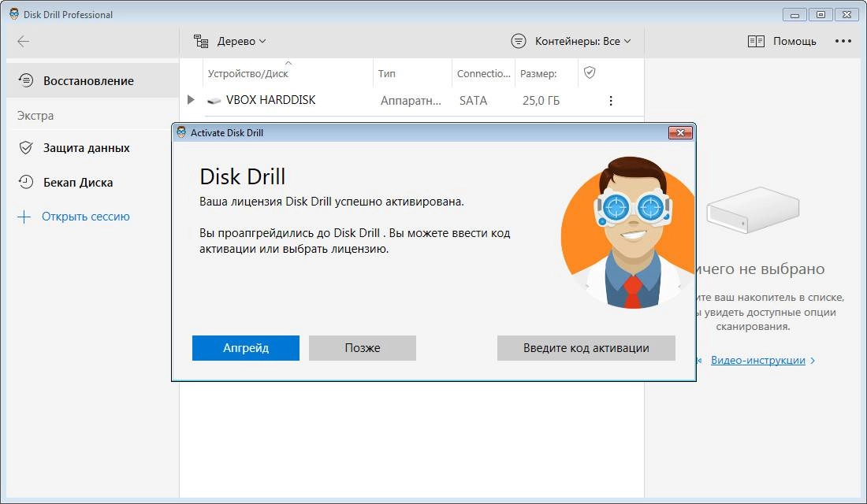Image resolution: width=867 pixels, height=504 pixels.
Task: Click the blue Апгрейд button
Action: (246, 348)
